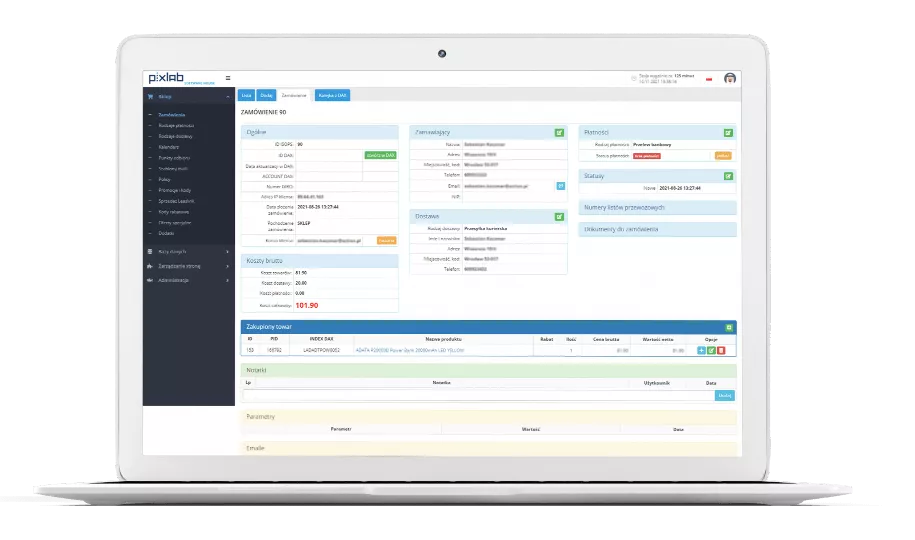Click the shopping cart Sklep icon
This screenshot has width=915, height=540.
(x=151, y=96)
